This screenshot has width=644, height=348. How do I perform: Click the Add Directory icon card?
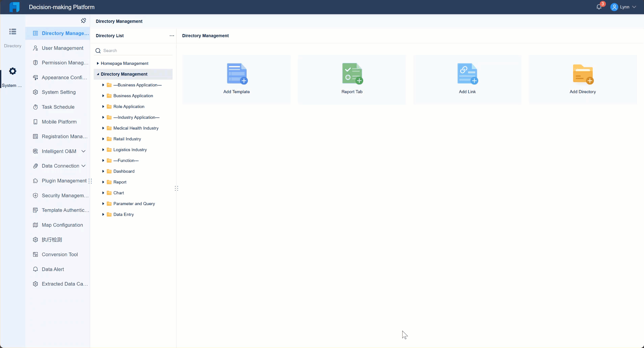583,80
